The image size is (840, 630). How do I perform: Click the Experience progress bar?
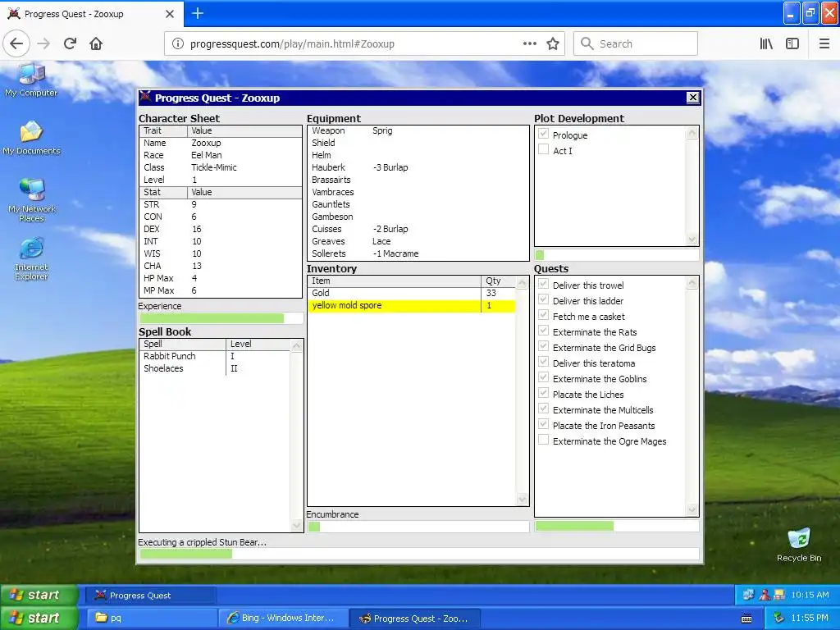click(x=221, y=318)
